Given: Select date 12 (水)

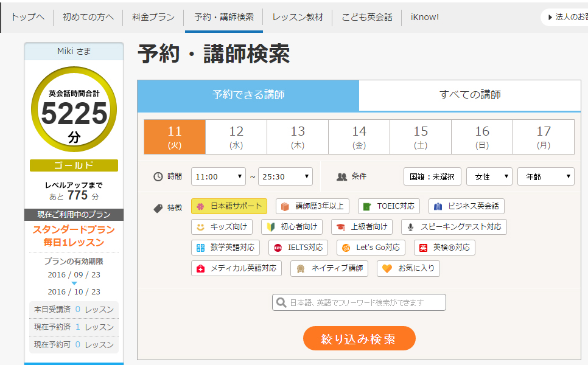Looking at the screenshot, I should (x=236, y=137).
